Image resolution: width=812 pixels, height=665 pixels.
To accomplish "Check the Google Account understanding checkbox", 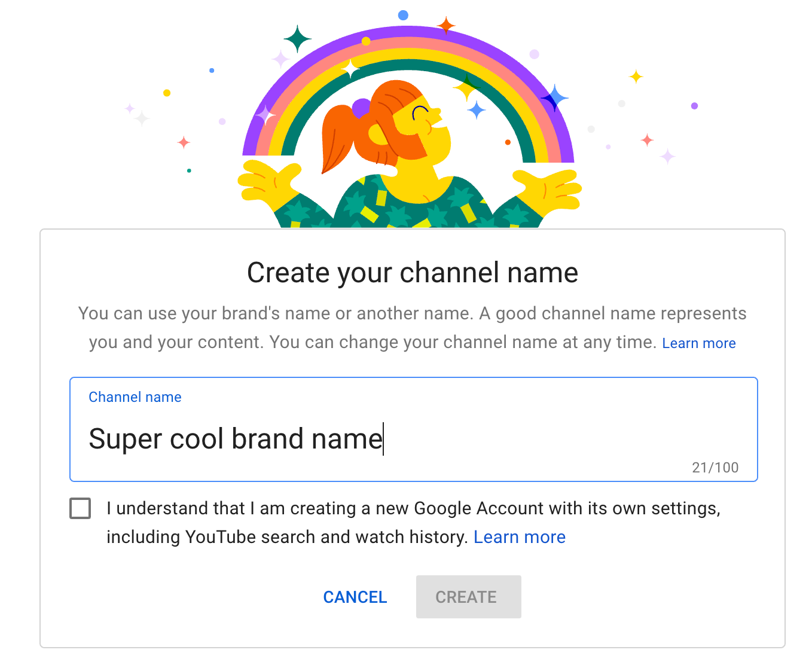I will 80,508.
